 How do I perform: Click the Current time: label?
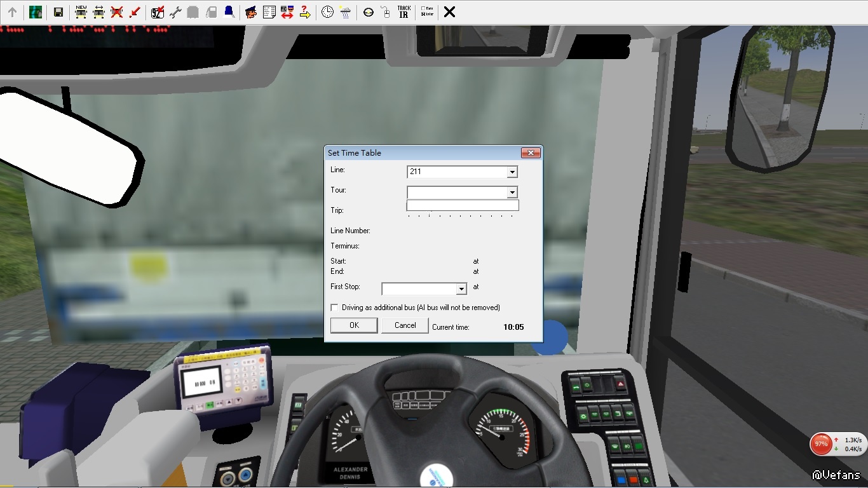(451, 327)
